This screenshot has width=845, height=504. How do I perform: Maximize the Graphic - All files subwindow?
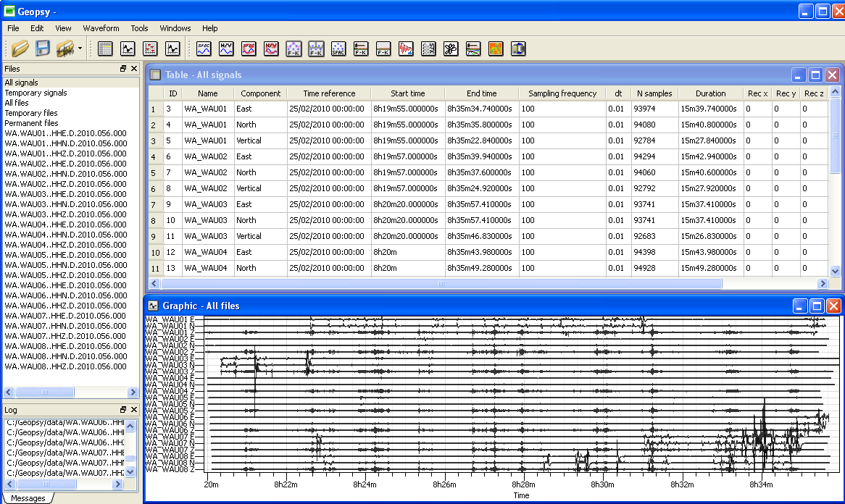click(816, 306)
